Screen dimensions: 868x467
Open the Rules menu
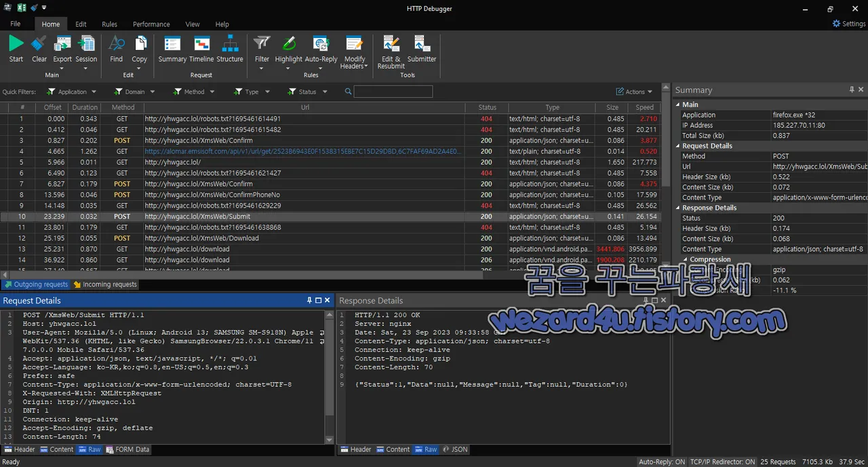point(109,24)
